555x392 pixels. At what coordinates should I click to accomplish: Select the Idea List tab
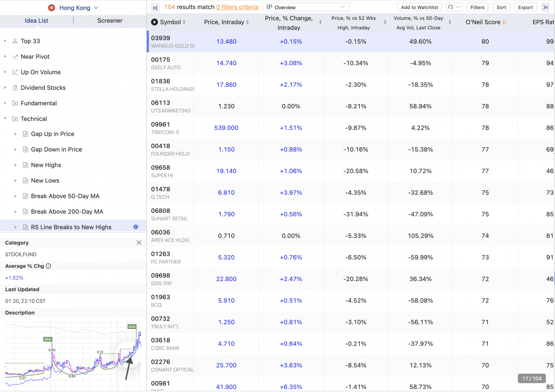click(x=36, y=21)
